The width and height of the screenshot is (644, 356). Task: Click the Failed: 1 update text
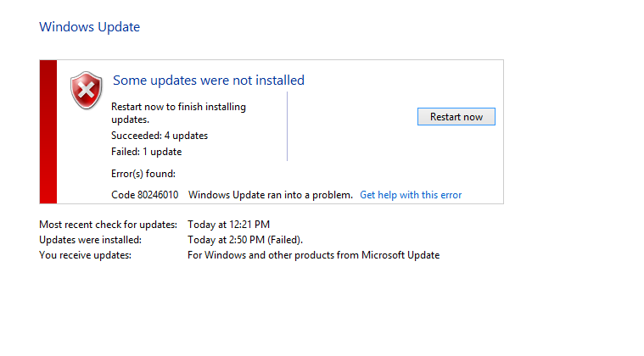pyautogui.click(x=146, y=152)
